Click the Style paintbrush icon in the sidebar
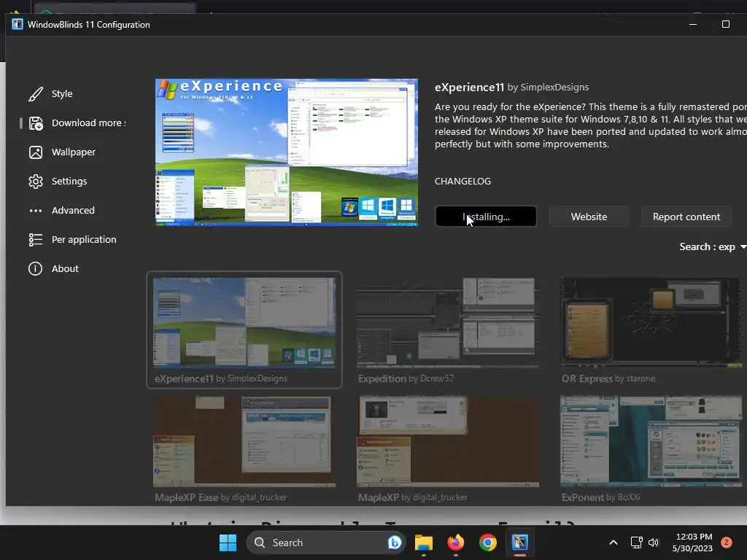The height and width of the screenshot is (560, 747). tap(36, 94)
